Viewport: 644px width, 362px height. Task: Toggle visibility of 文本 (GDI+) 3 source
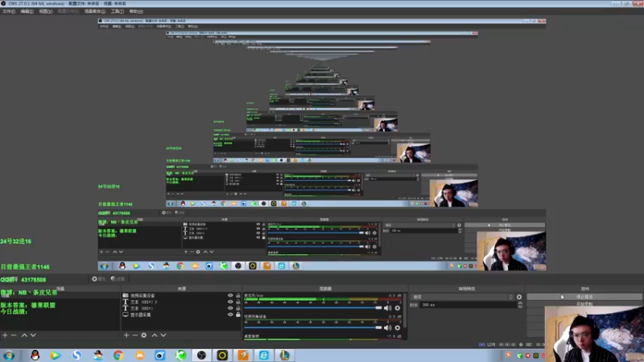tap(230, 302)
